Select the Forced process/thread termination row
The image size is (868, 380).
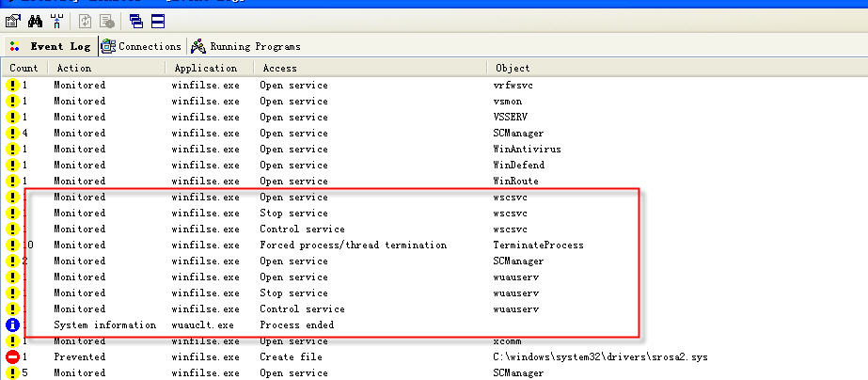coord(353,245)
